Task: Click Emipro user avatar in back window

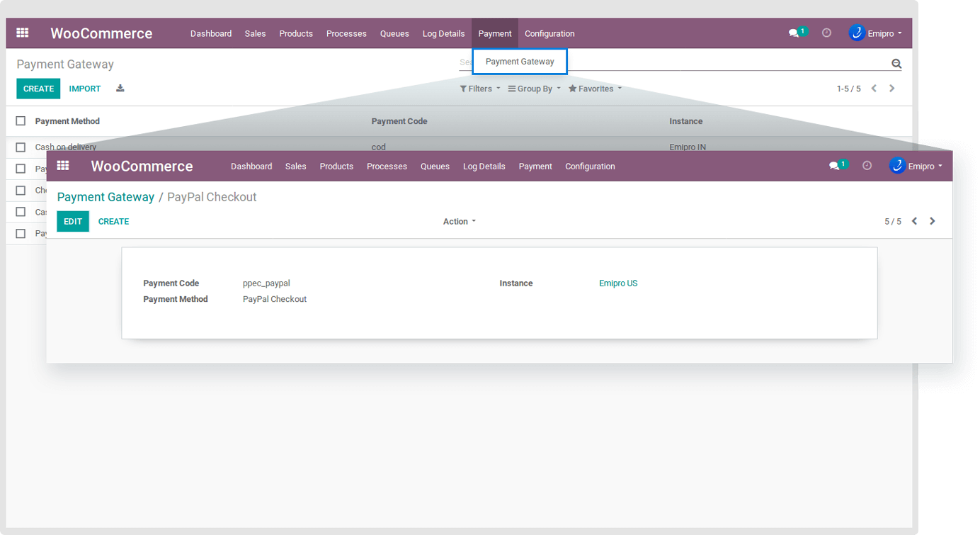Action: pos(857,33)
